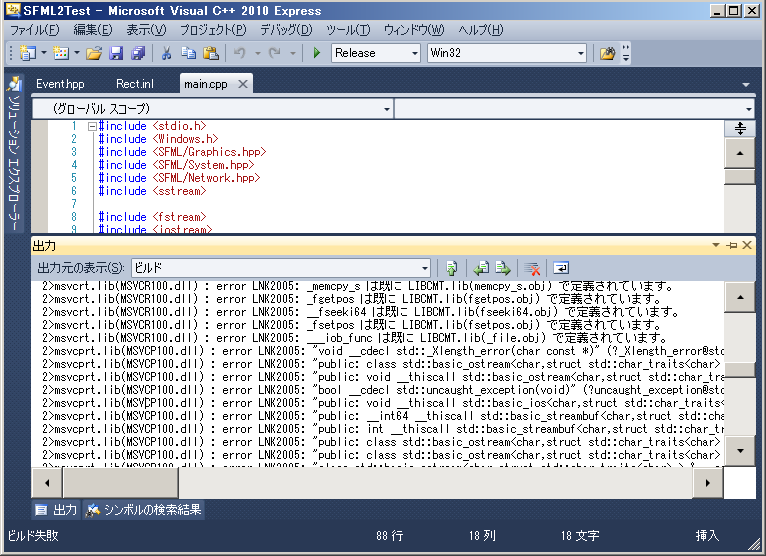
Task: Click the Output scroll-down arrow
Action: point(740,450)
